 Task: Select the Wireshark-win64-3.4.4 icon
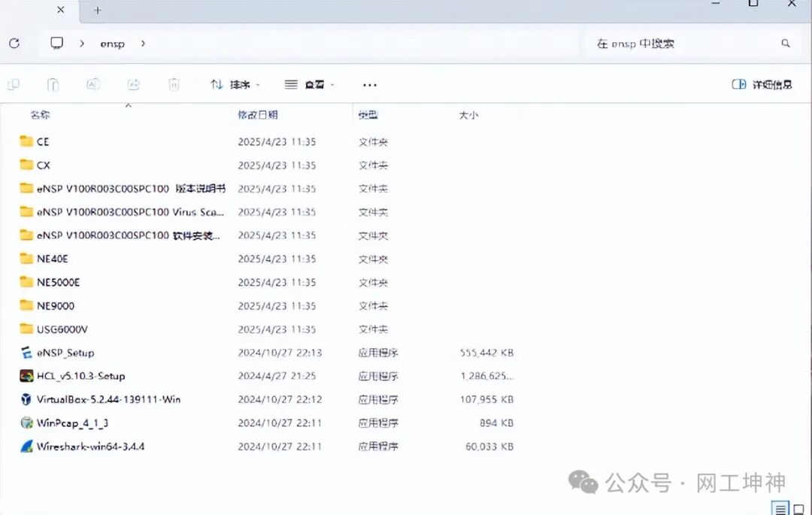26,446
